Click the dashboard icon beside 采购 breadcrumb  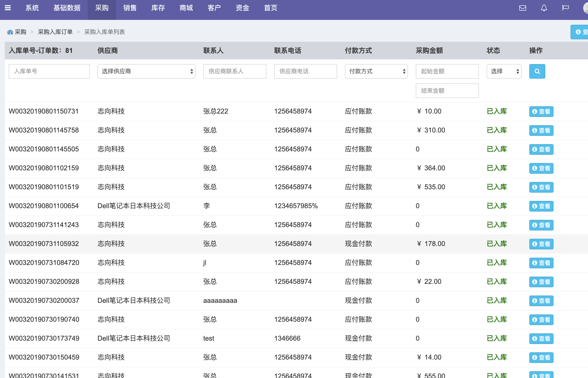pyautogui.click(x=10, y=32)
